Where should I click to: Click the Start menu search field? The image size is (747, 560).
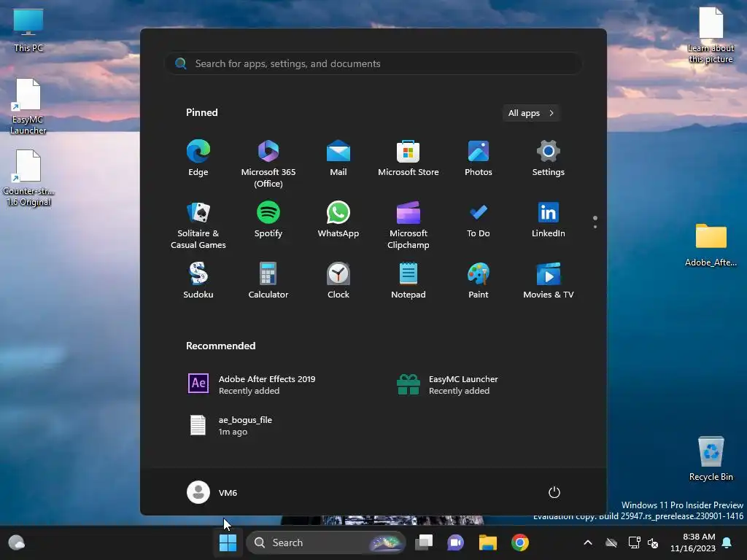[x=373, y=63]
